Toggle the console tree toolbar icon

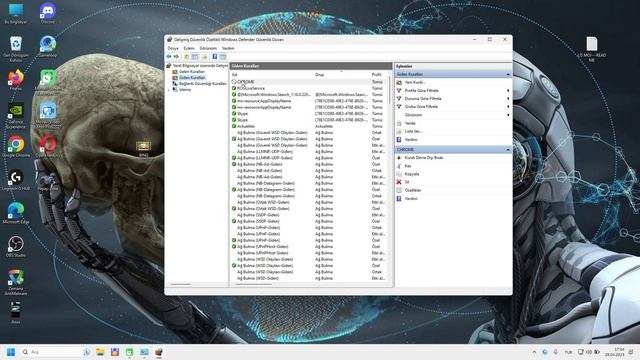195,56
